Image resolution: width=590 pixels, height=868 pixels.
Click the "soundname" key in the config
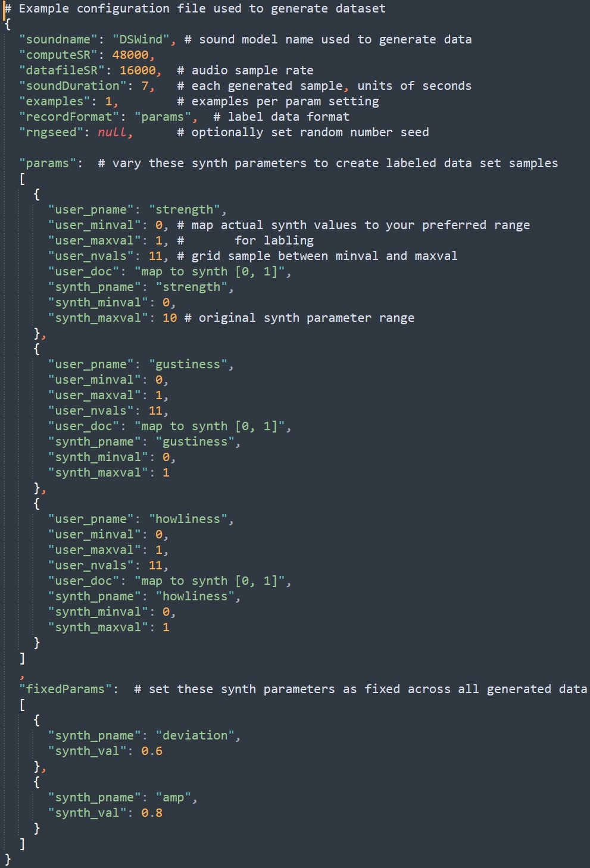click(x=58, y=39)
